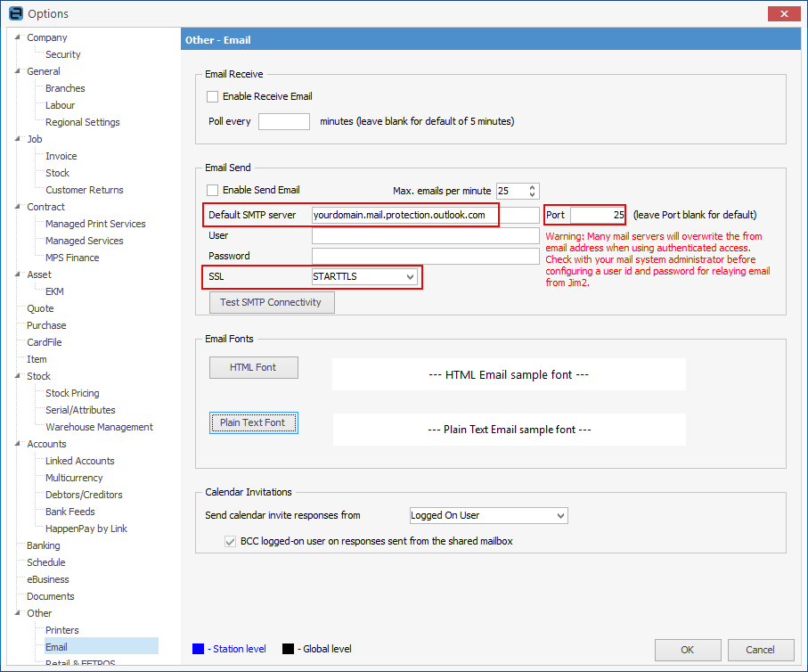Open the Bank Feeds options page
The height and width of the screenshot is (672, 808).
click(x=70, y=512)
